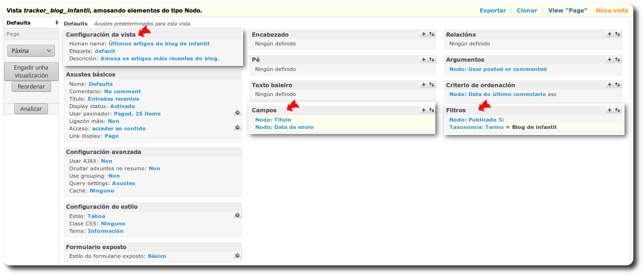644x276 pixels.
Task: Open access settings gear next to Acceso
Action: pyautogui.click(x=237, y=127)
